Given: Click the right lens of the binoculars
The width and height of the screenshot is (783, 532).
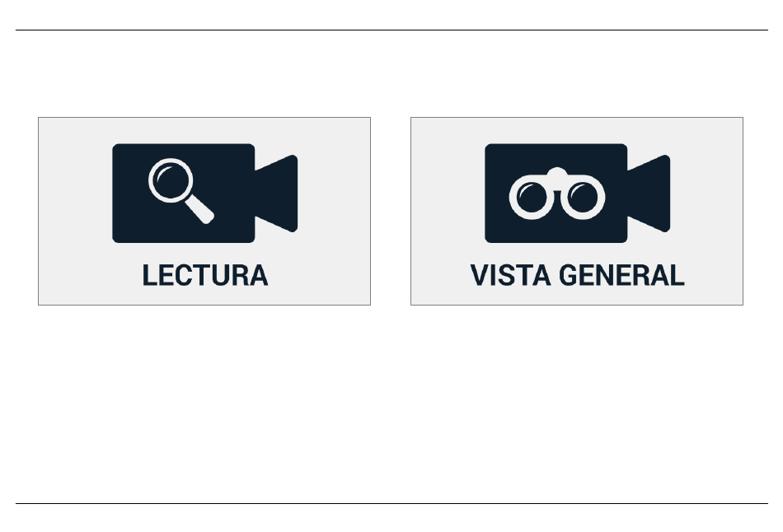Looking at the screenshot, I should [583, 197].
